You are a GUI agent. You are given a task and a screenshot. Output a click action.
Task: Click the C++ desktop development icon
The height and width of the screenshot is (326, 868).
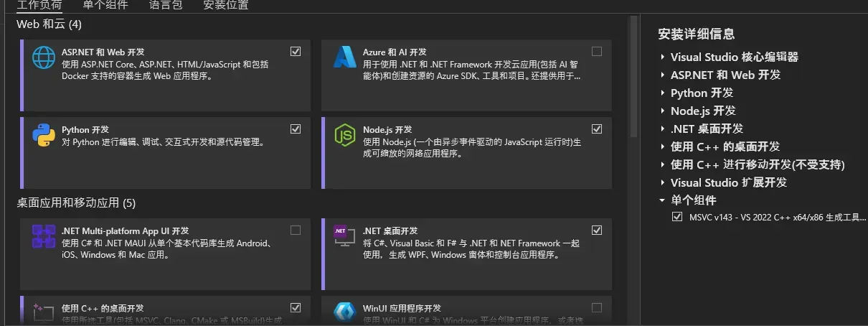tap(44, 313)
